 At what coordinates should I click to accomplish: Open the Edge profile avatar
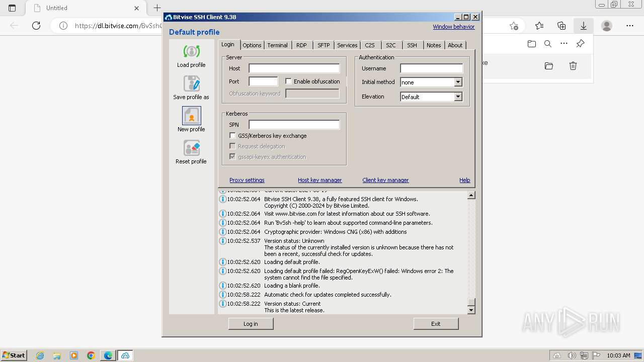tap(607, 26)
